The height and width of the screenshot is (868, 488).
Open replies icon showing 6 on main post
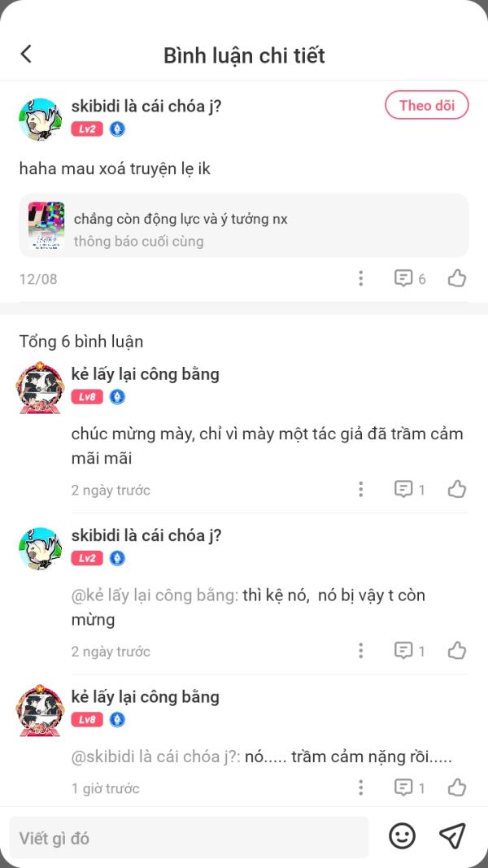pyautogui.click(x=410, y=278)
